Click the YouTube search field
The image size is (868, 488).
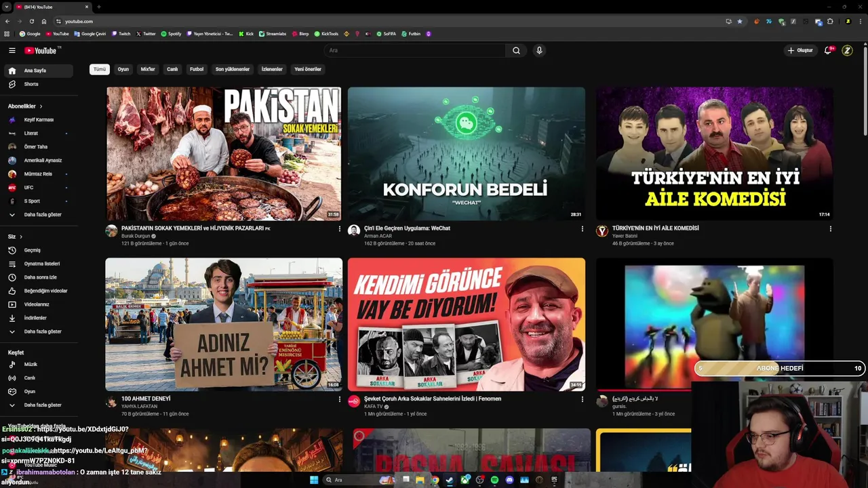415,50
